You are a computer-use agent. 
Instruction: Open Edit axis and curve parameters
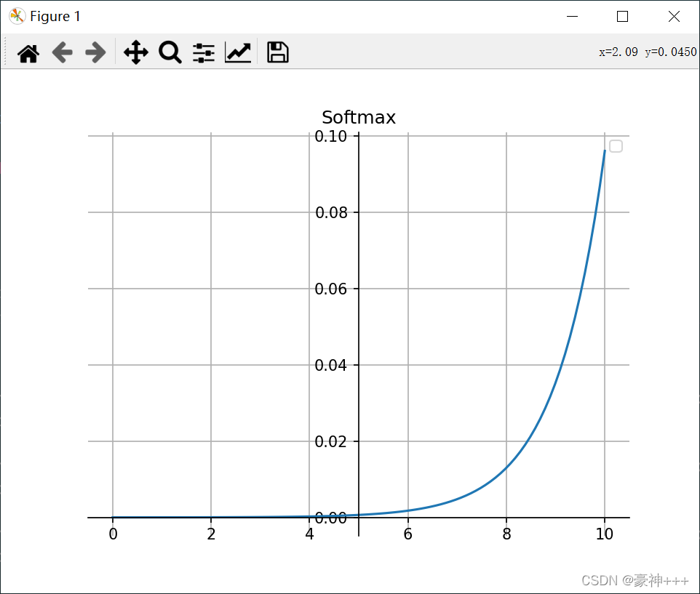238,52
